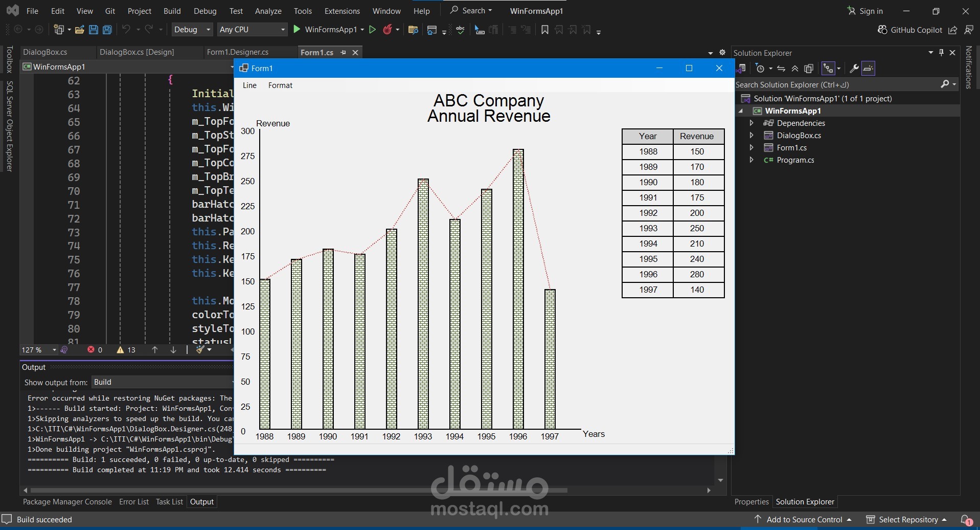
Task: Toggle the bookmark icon in toolbar
Action: [x=545, y=30]
